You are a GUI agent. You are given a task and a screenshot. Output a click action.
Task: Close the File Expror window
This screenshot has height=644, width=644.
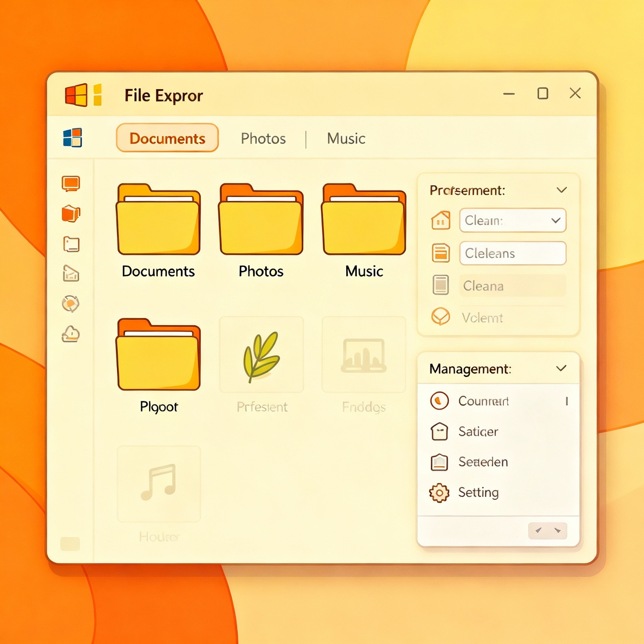(x=575, y=93)
